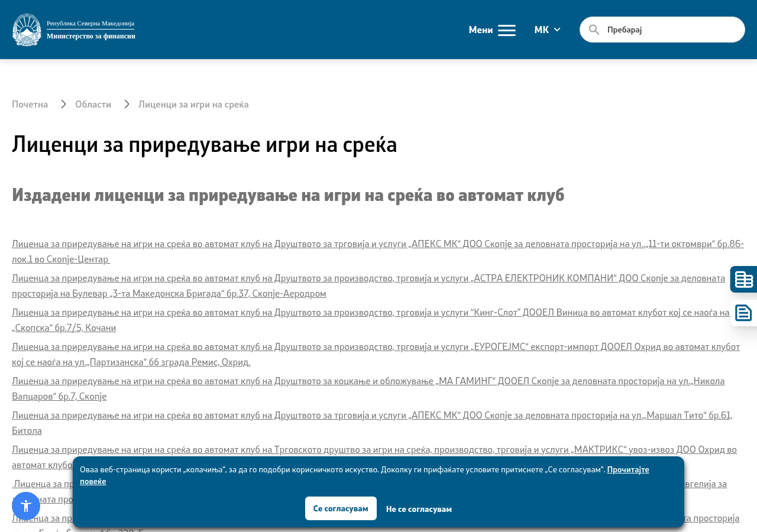Open the hamburger Мени icon
757x532 pixels.
coord(507,30)
